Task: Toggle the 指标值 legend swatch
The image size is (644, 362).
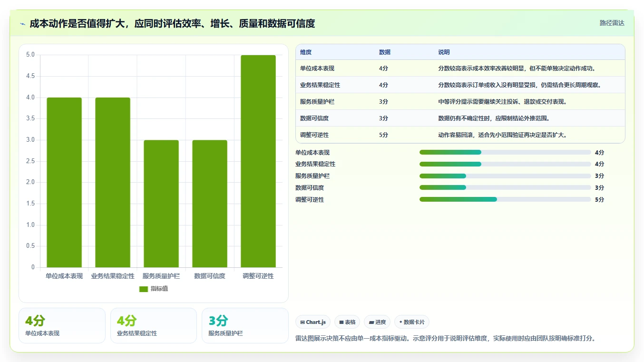Action: [x=144, y=289]
